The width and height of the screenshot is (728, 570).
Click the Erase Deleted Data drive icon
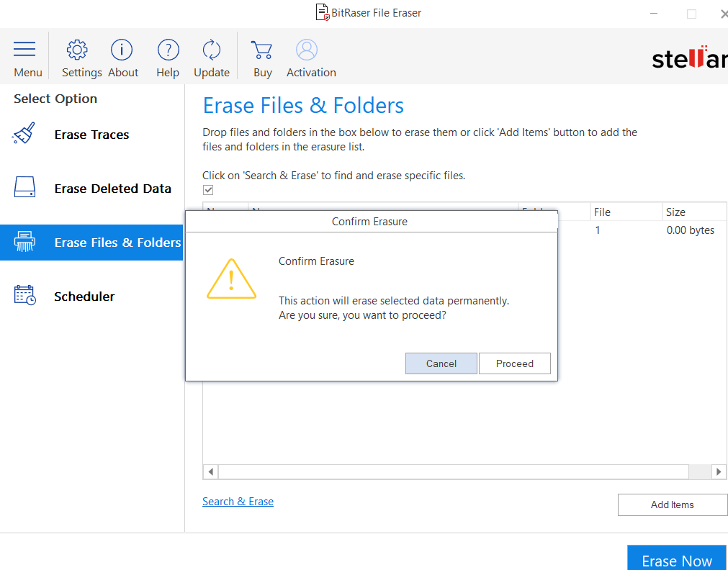point(24,187)
